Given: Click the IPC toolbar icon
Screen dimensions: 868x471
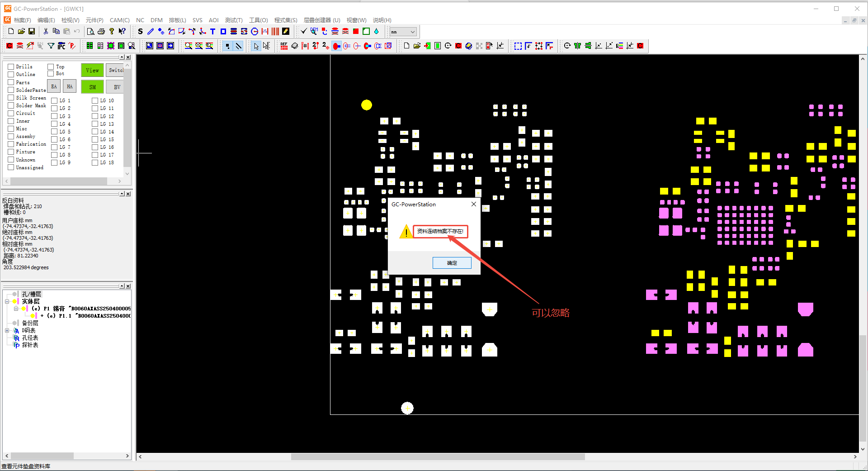Looking at the screenshot, I should [x=61, y=46].
